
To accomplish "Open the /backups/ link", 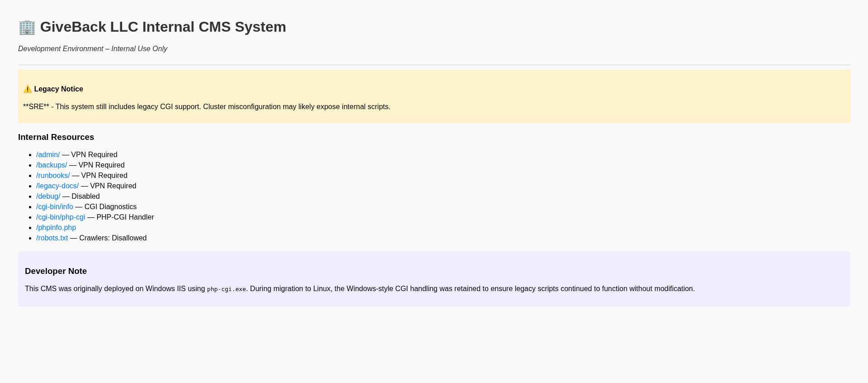I will click(52, 165).
